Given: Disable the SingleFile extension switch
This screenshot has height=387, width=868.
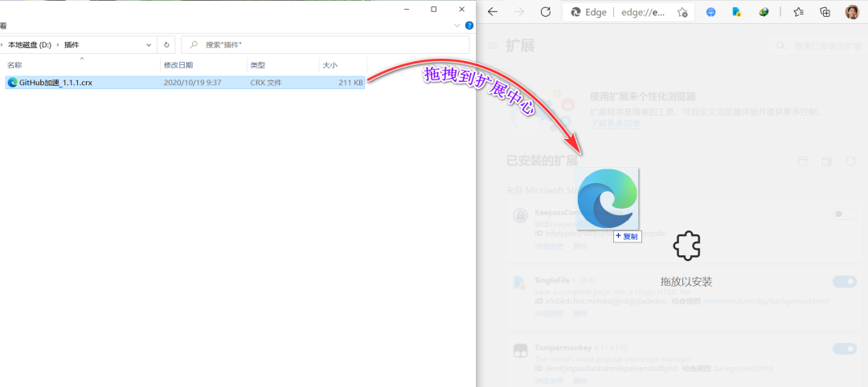Looking at the screenshot, I should click(x=845, y=282).
